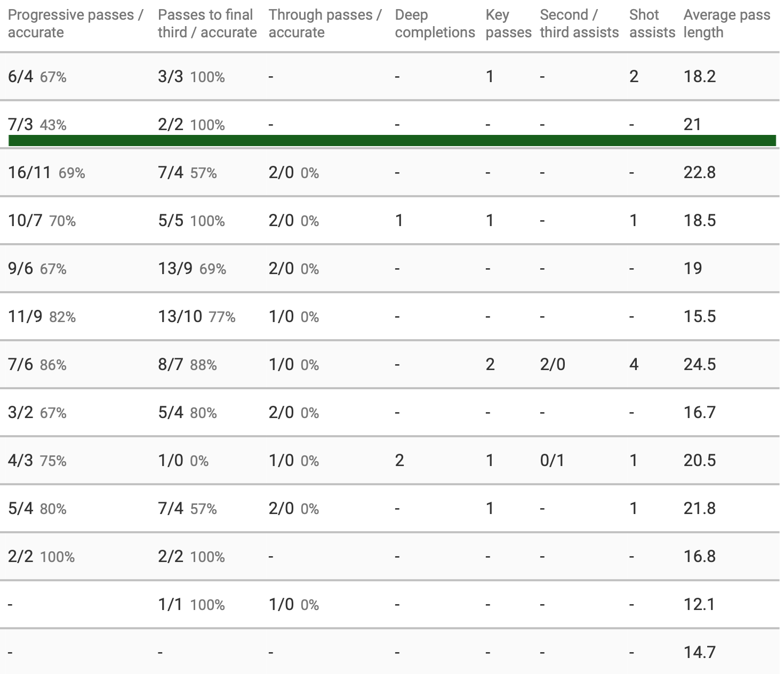Click the Key passes column header
The height and width of the screenshot is (674, 784).
(x=508, y=23)
